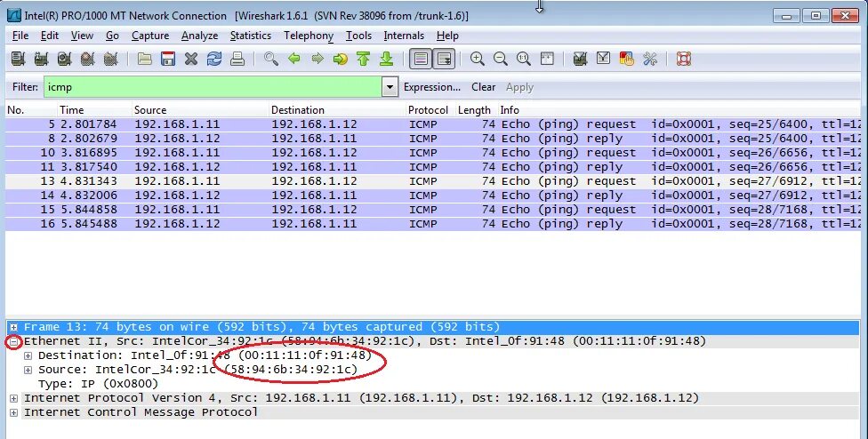868x439 pixels.
Task: Open help lifebuoy icon
Action: tap(684, 59)
